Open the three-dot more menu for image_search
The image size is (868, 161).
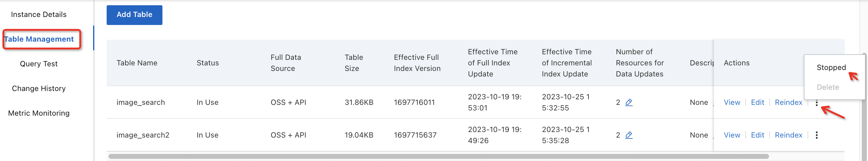coord(817,103)
